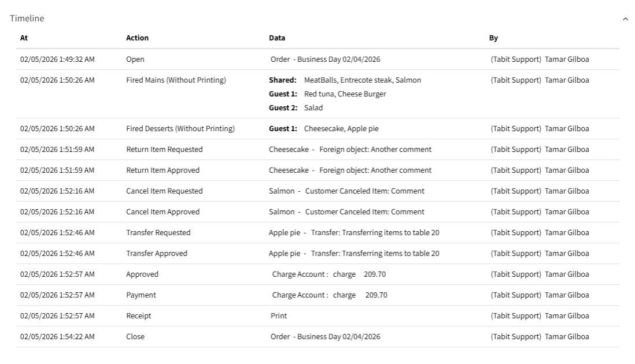Click the "Transfer Approved" action entry
635x364 pixels.
click(x=156, y=254)
